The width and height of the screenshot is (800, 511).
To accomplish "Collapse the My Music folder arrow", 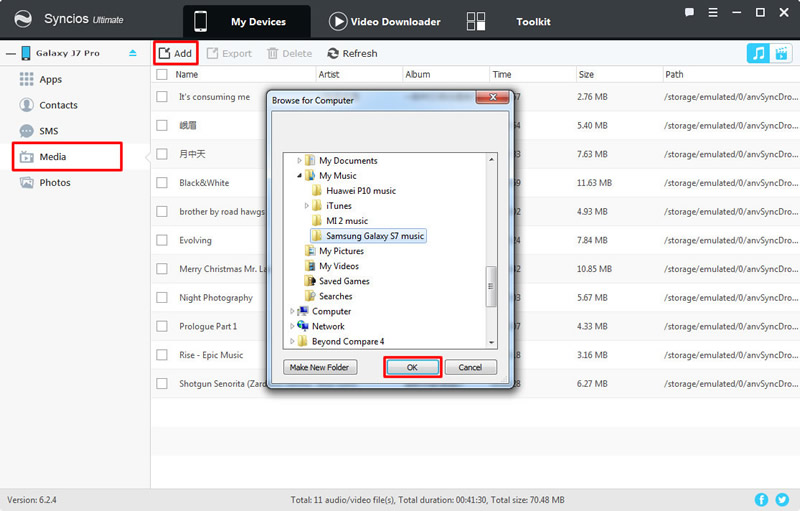I will click(x=299, y=175).
